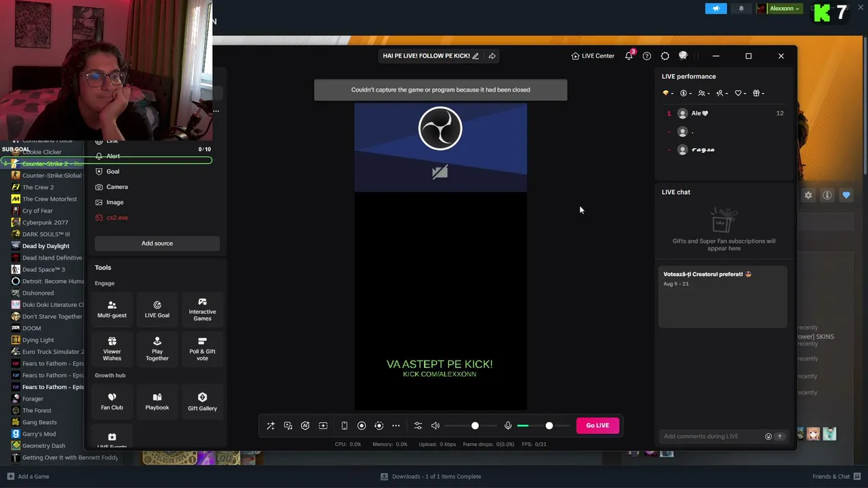Favorite the game with Steam heart icon
This screenshot has height=488, width=868.
(x=846, y=195)
